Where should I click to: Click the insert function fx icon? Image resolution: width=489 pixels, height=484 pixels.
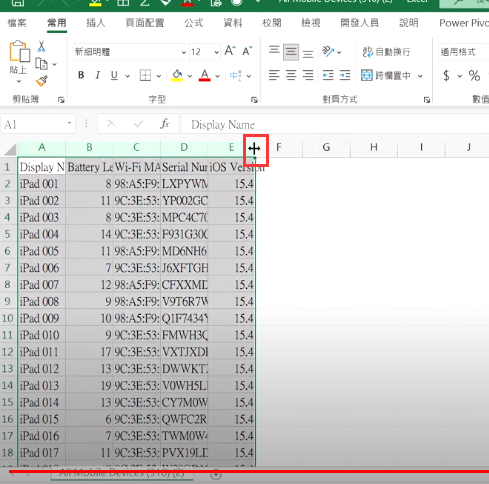click(165, 124)
